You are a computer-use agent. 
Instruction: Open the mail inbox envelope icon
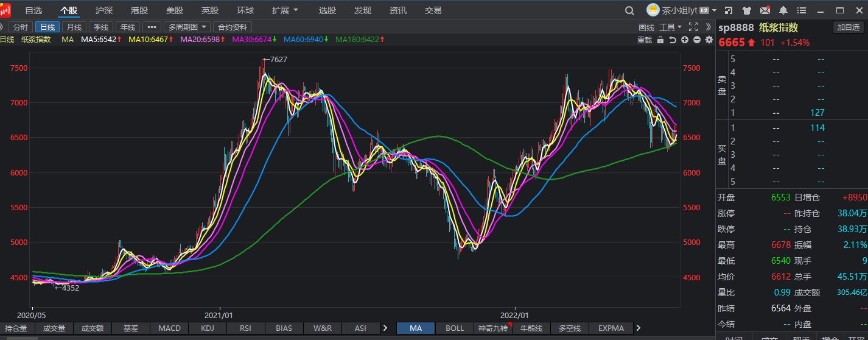click(765, 10)
